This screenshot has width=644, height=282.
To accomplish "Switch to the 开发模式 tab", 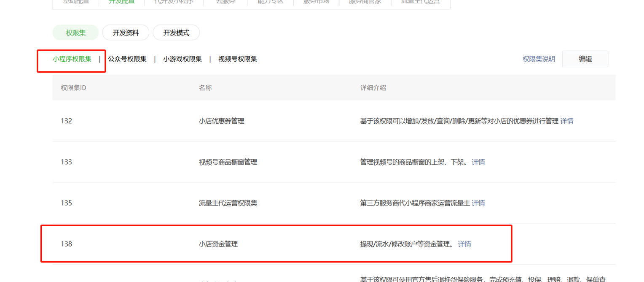I will 176,33.
